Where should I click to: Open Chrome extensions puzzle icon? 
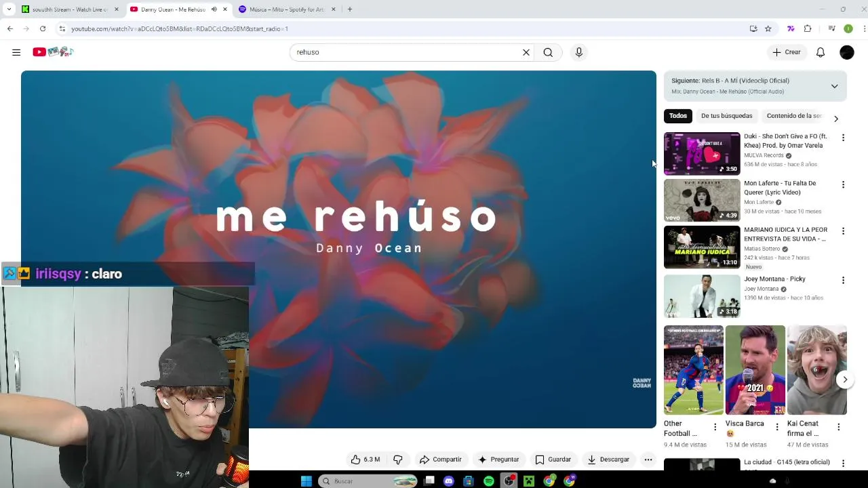(x=808, y=28)
